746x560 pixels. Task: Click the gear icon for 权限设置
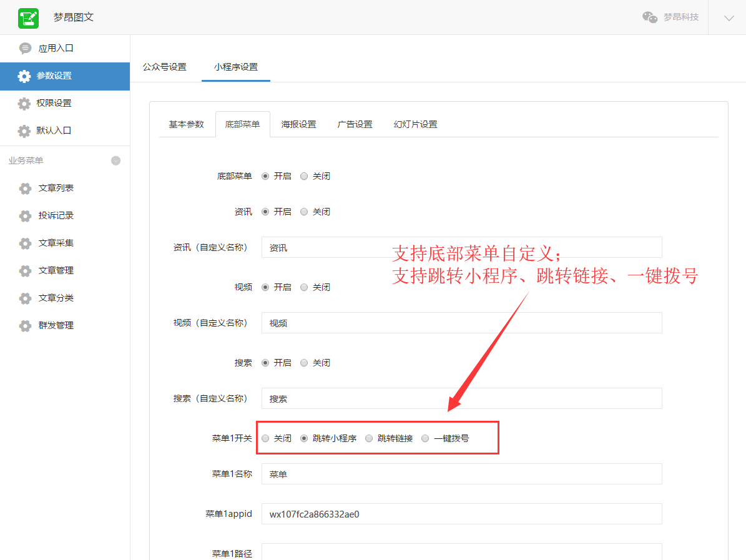[x=24, y=103]
